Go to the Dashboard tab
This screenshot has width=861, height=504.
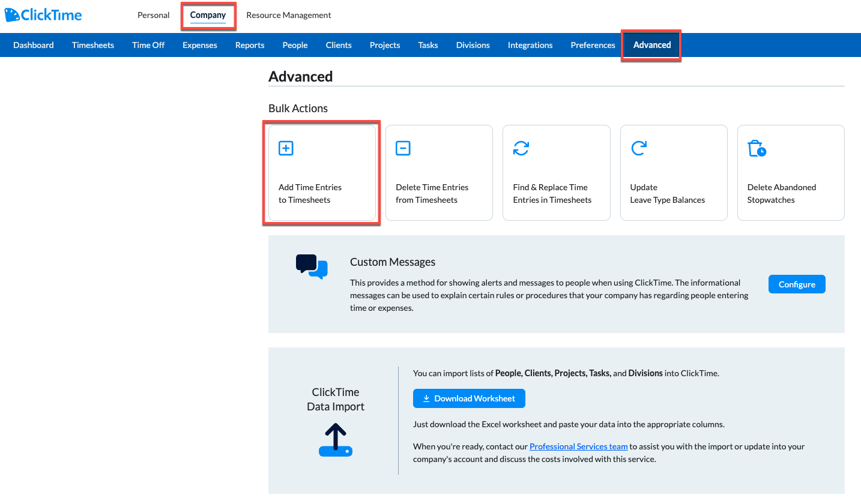[x=34, y=45]
